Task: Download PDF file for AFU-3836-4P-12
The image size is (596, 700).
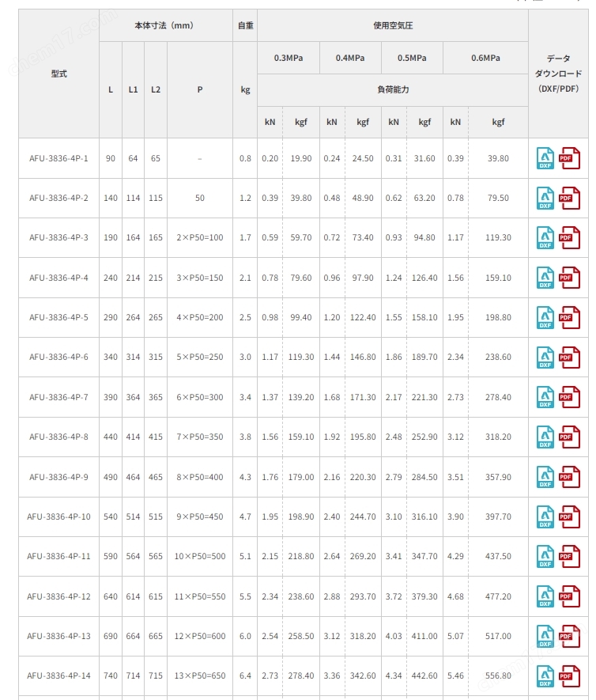Action: [569, 596]
